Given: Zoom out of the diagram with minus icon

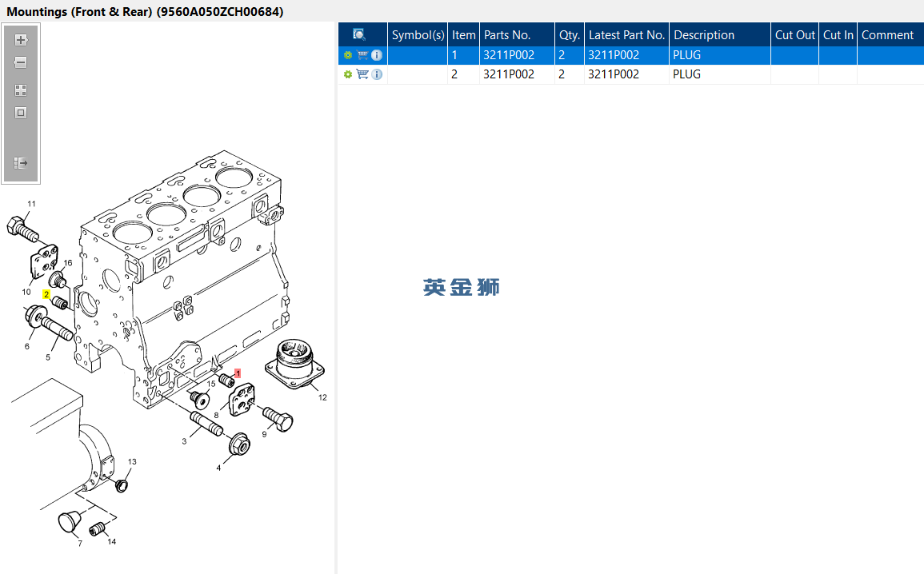Looking at the screenshot, I should click(x=21, y=62).
